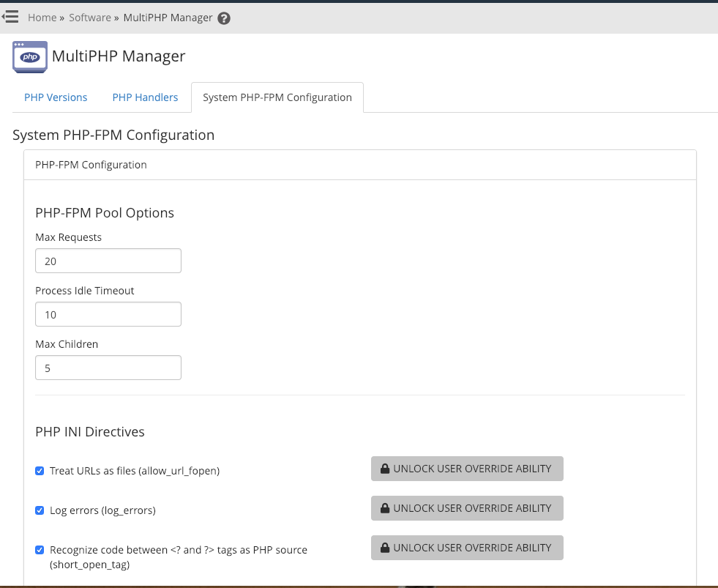Switch to the PHP Versions tab
Screen dimensions: 718x588
click(x=56, y=97)
